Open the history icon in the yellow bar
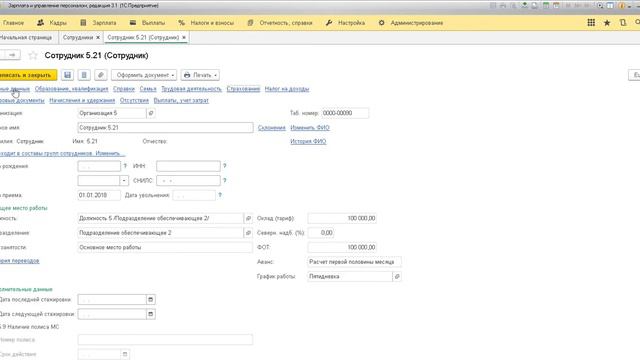Viewport: 640px width, 360px height. pos(623,23)
